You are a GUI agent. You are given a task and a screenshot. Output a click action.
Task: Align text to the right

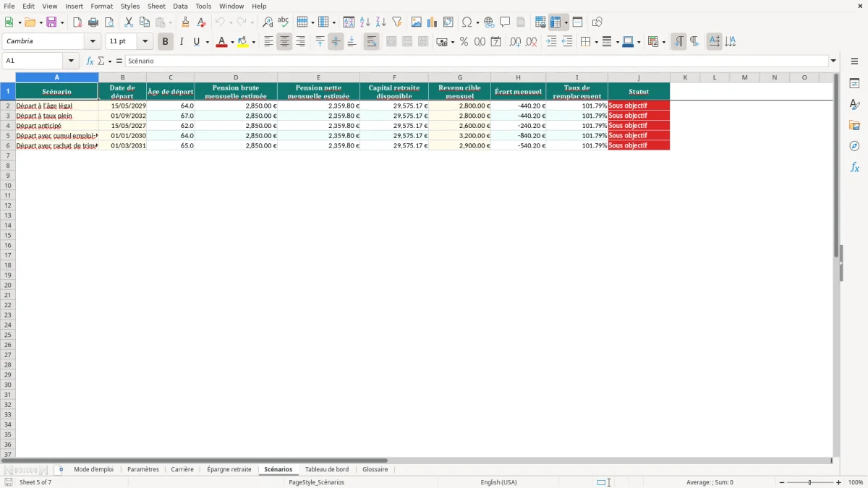coord(300,42)
